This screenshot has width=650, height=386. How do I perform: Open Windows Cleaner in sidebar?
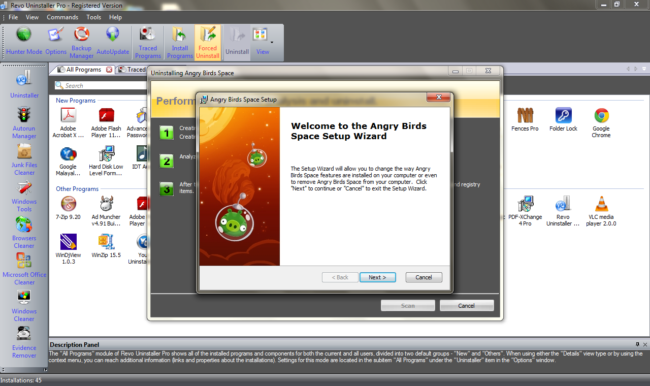[24, 306]
